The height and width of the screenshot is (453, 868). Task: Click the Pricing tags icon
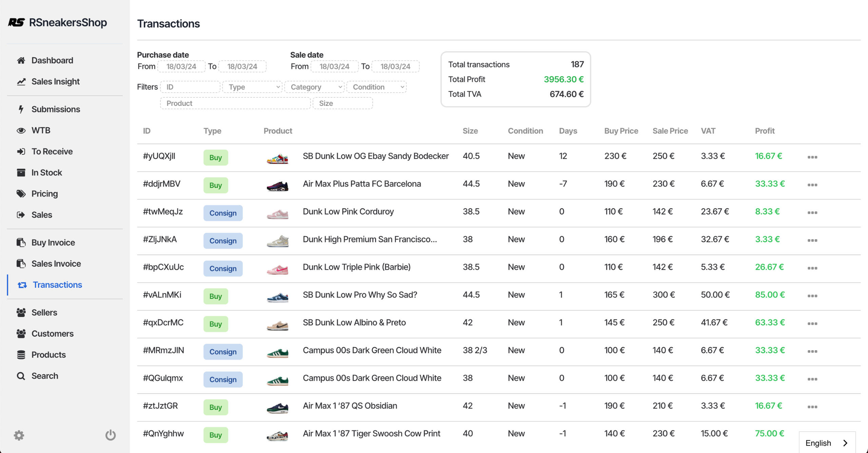click(x=21, y=194)
